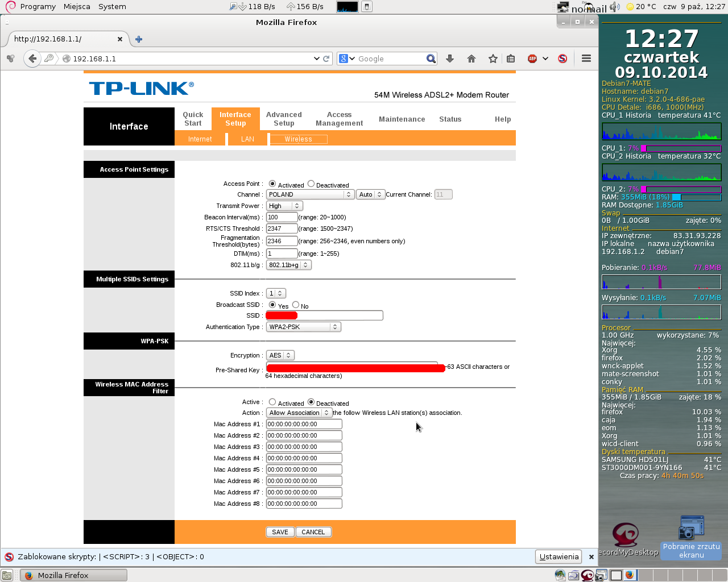728x582 pixels.
Task: Bookmark this page with the star
Action: click(493, 59)
